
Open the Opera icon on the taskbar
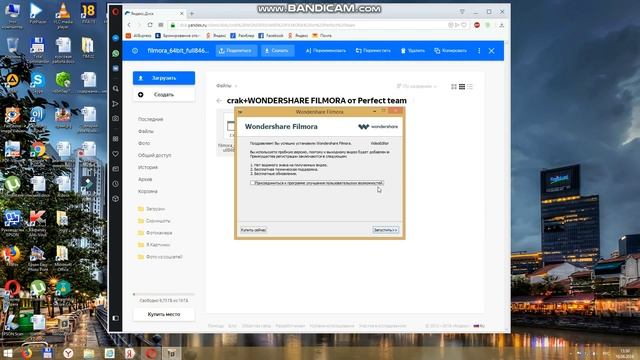(151, 353)
